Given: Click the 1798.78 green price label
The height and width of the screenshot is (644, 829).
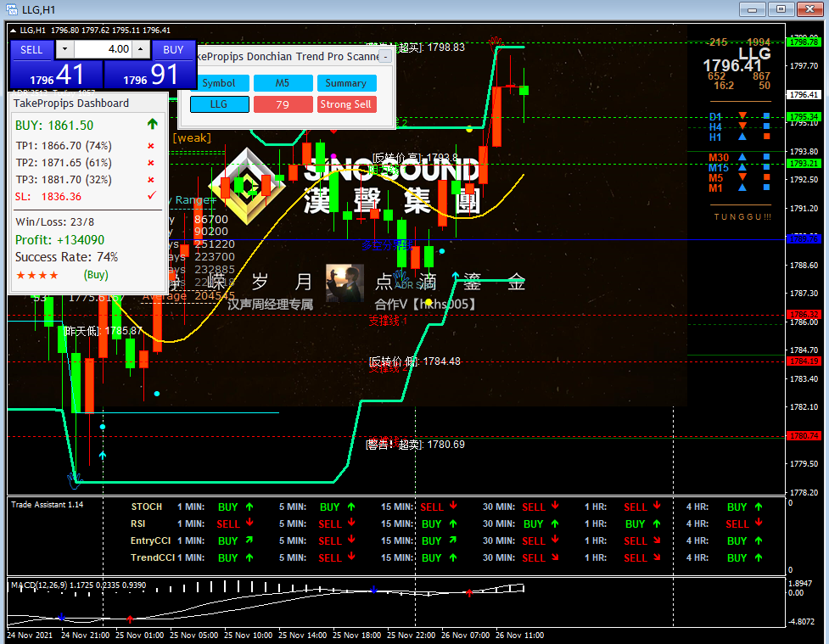Looking at the screenshot, I should [804, 42].
